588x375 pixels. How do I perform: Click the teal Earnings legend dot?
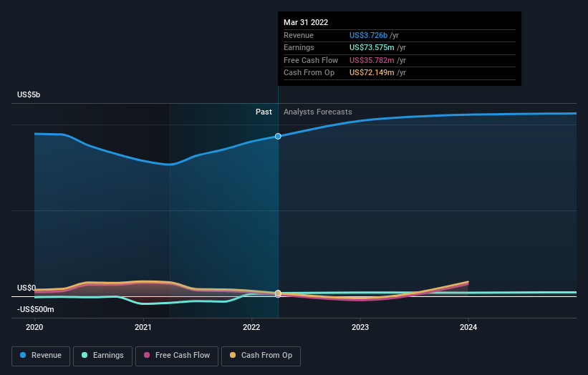click(x=85, y=355)
